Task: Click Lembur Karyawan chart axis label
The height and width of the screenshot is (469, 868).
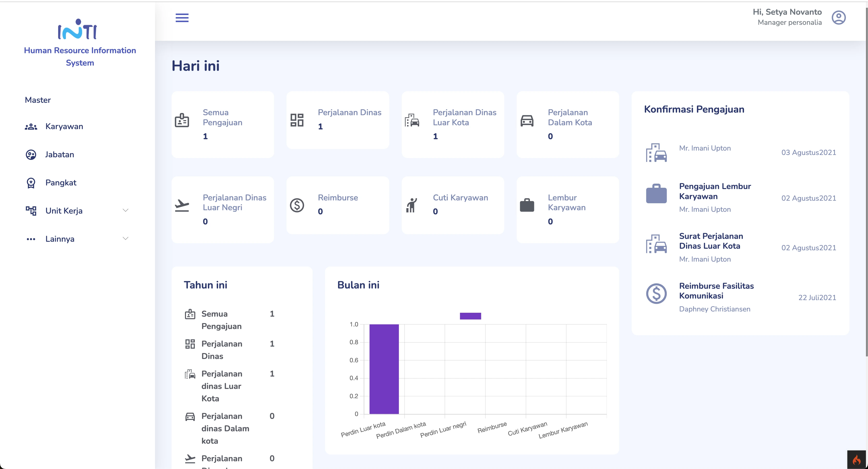Action: 563,430
